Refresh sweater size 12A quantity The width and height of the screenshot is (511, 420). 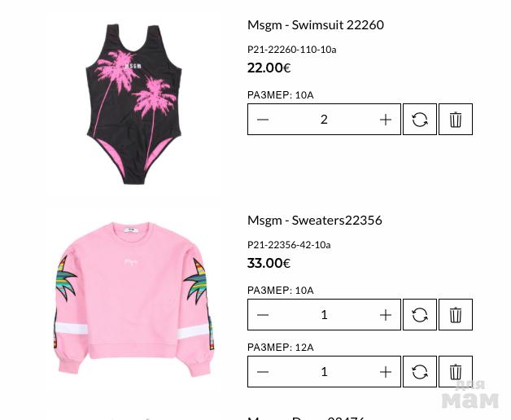point(420,372)
